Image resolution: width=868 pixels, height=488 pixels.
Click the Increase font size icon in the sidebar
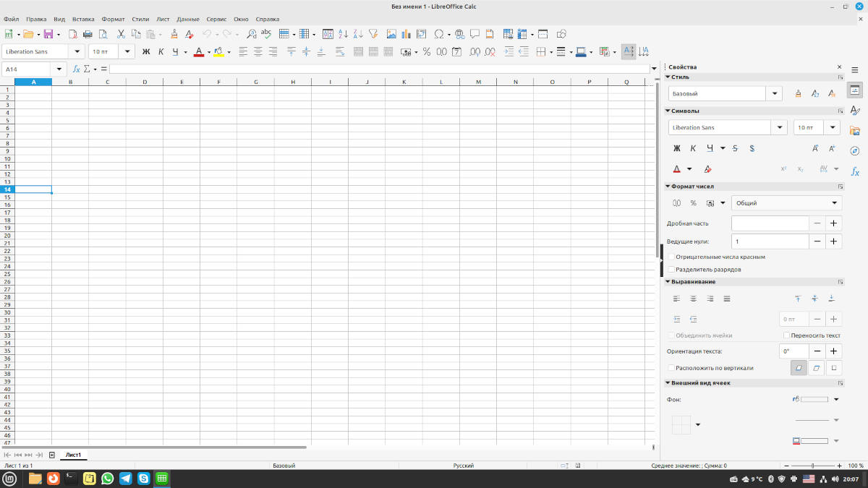(x=815, y=148)
